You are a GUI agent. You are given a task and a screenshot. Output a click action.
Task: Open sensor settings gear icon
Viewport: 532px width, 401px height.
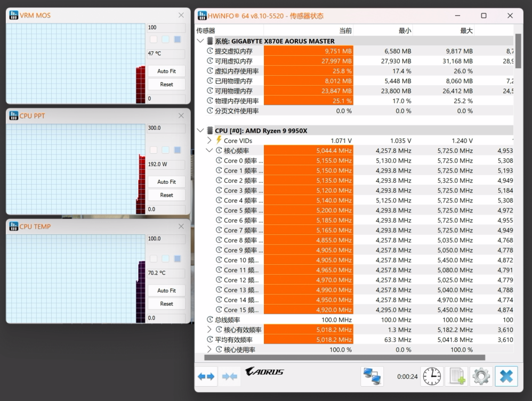coord(481,377)
